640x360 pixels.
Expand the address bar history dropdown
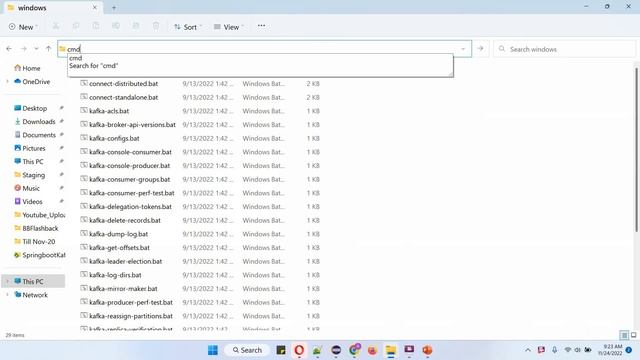[x=463, y=49]
